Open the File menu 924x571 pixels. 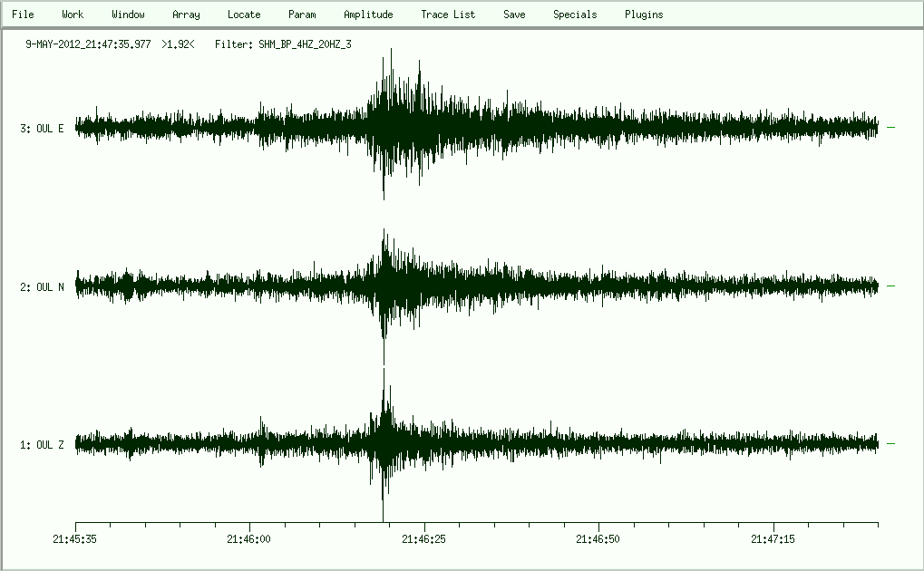(x=23, y=15)
